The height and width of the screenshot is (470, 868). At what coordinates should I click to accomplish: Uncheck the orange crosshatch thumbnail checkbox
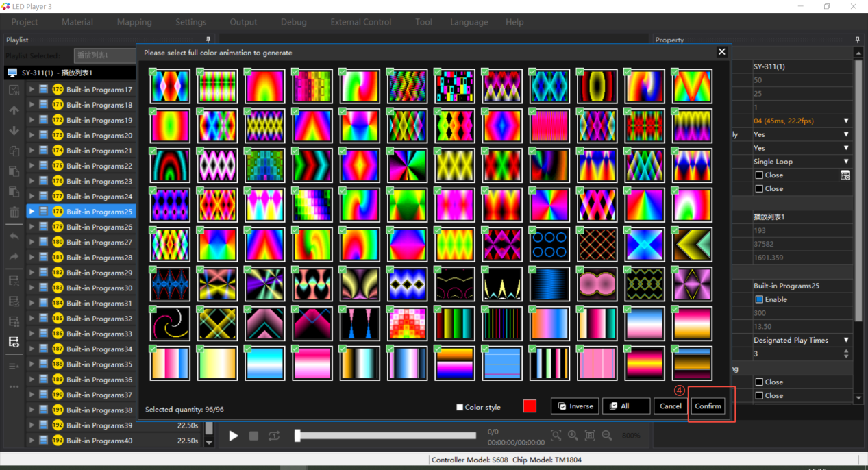tap(580, 230)
